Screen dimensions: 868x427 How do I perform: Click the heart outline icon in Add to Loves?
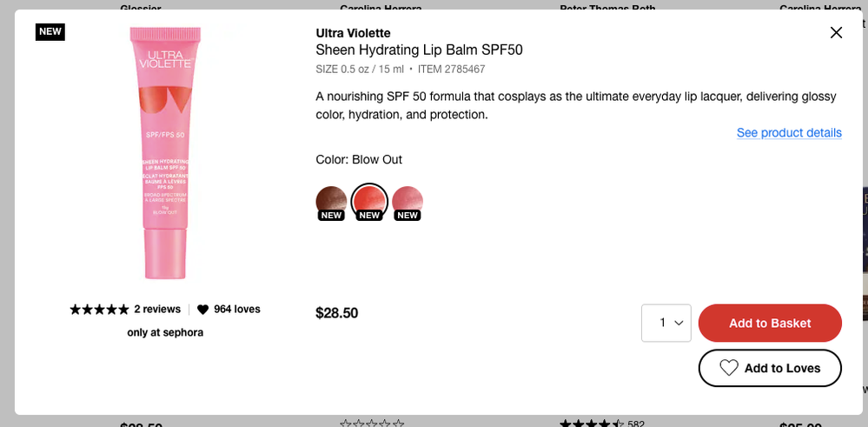728,368
